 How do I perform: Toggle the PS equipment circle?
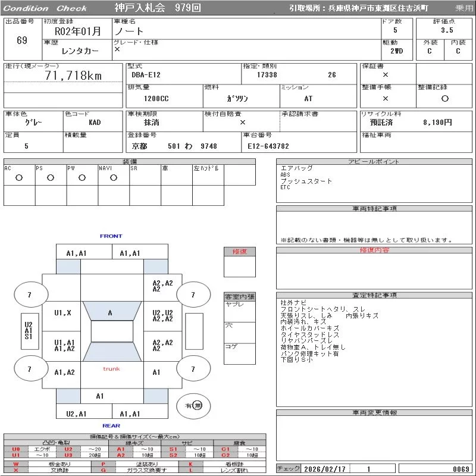[51, 178]
